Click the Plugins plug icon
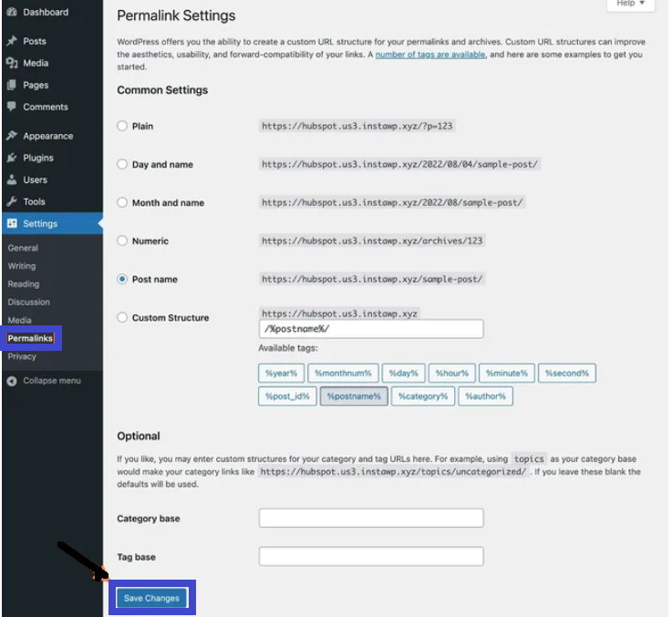Image resolution: width=672 pixels, height=617 pixels. tap(12, 158)
